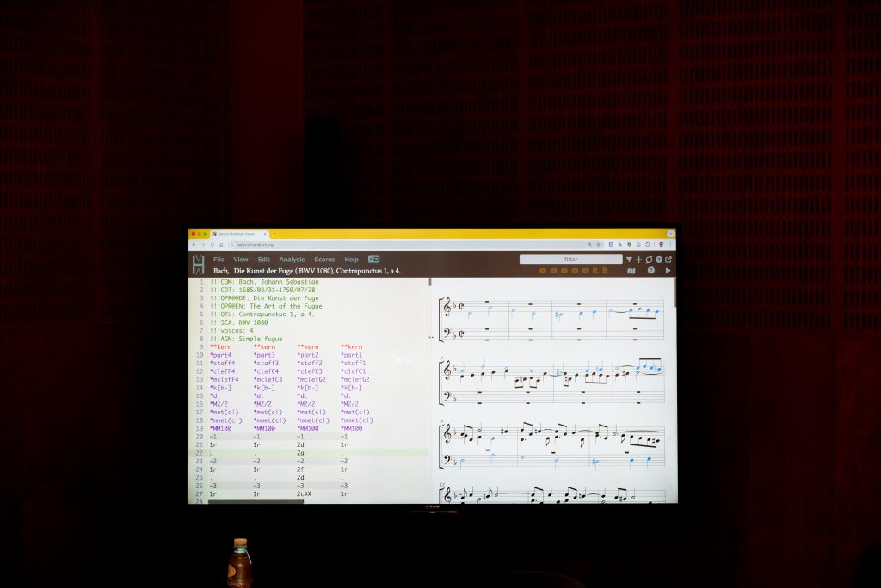This screenshot has height=588, width=881.
Task: Click the map icon in the lower toolbar
Action: pyautogui.click(x=631, y=271)
